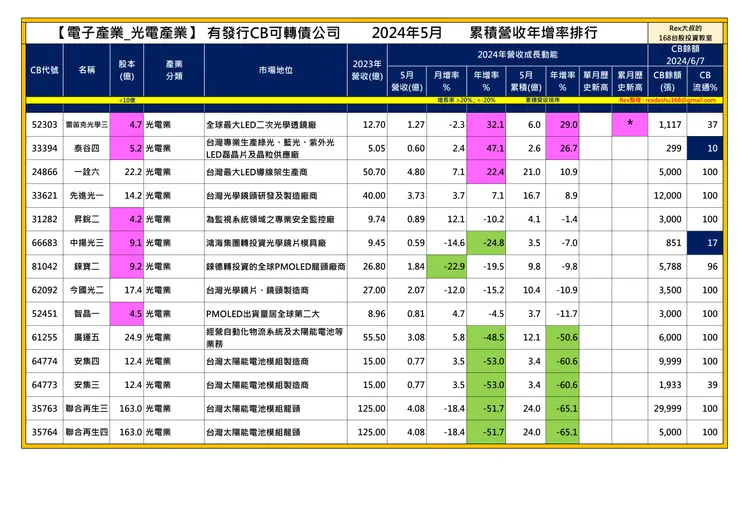
Task: Click CB code 24866
Action: coord(44,172)
